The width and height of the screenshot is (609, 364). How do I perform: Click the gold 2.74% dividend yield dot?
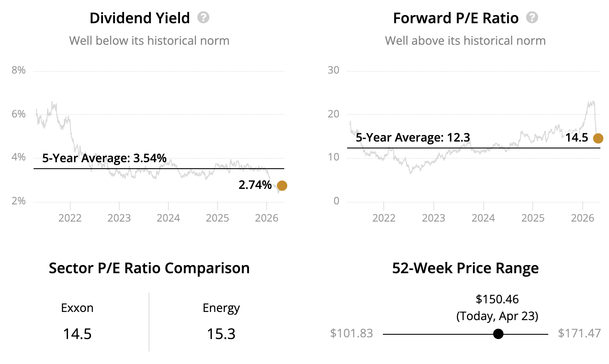click(282, 185)
